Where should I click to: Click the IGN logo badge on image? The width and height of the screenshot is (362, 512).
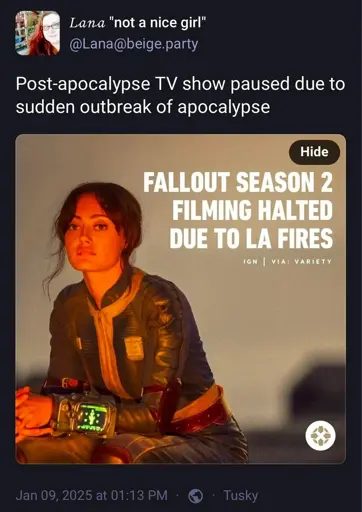click(x=320, y=435)
